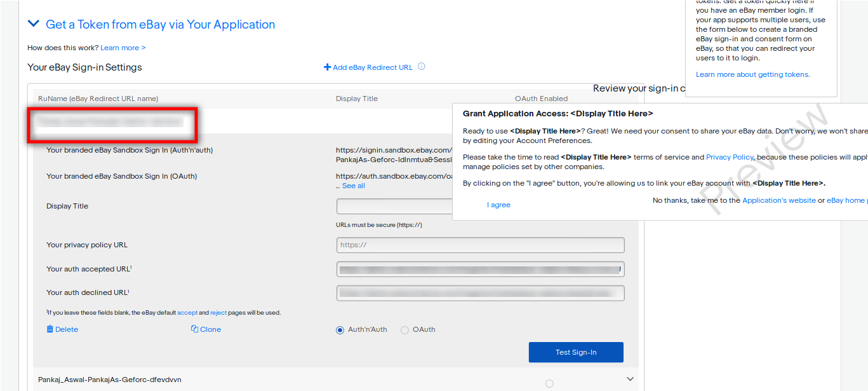The width and height of the screenshot is (868, 391).
Task: Click the Get a Token from eBay via Your Application heading
Action: 161,24
